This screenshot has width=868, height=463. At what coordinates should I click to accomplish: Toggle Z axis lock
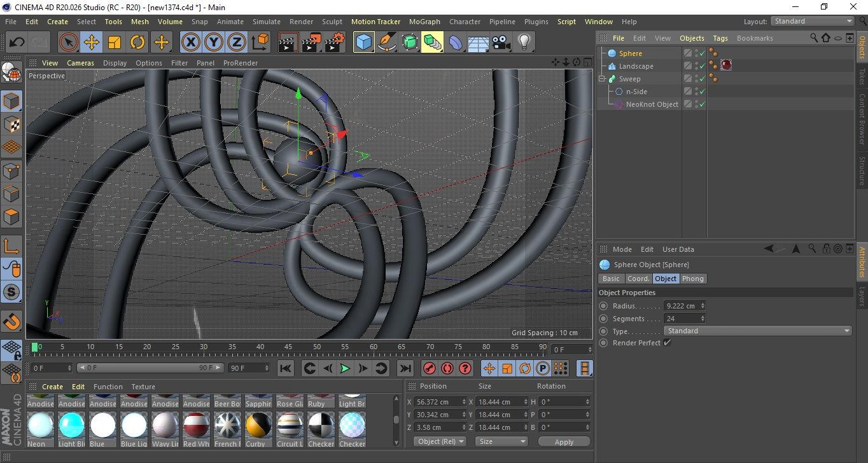pos(237,43)
